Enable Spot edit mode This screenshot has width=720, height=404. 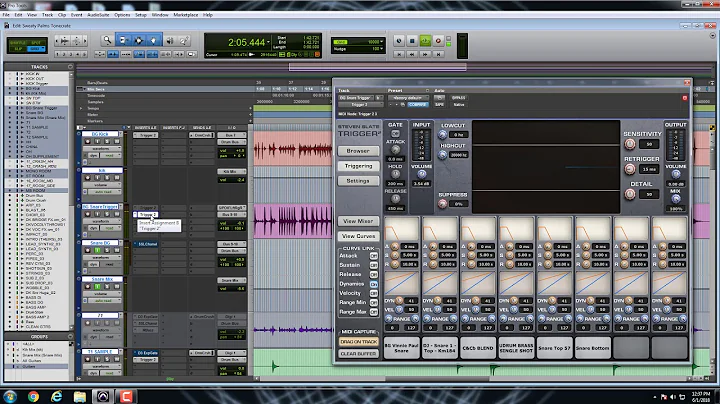click(x=36, y=43)
